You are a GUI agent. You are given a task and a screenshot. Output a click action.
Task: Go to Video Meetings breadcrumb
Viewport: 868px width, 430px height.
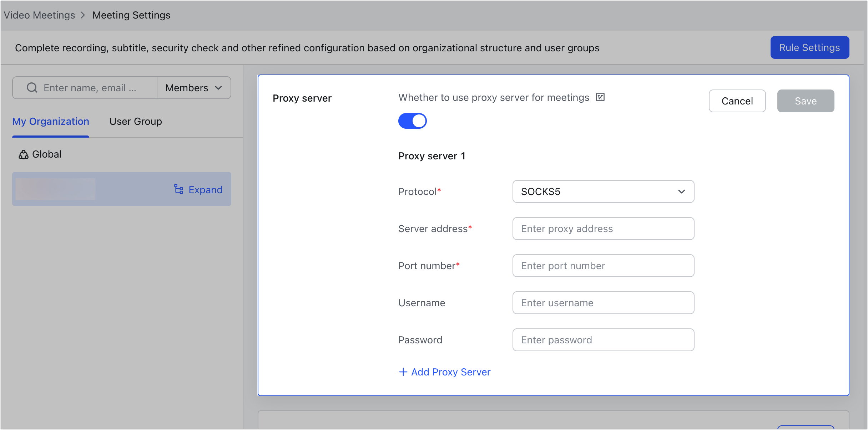[39, 15]
